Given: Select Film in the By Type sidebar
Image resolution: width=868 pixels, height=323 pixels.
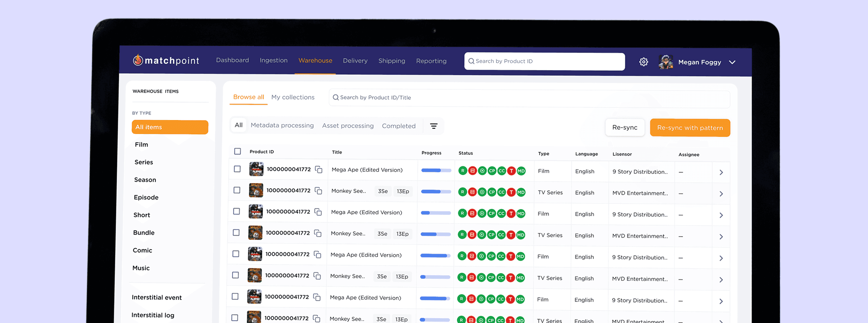Looking at the screenshot, I should [x=141, y=144].
